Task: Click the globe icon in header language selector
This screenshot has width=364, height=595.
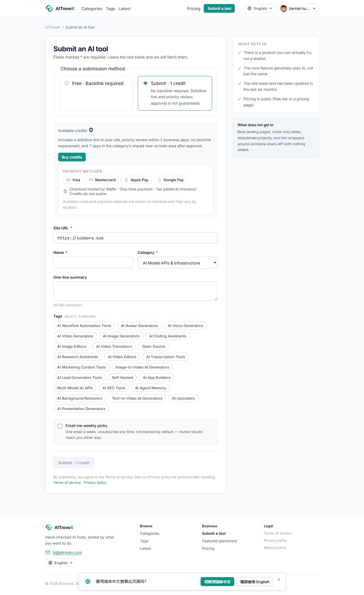Action: click(249, 8)
